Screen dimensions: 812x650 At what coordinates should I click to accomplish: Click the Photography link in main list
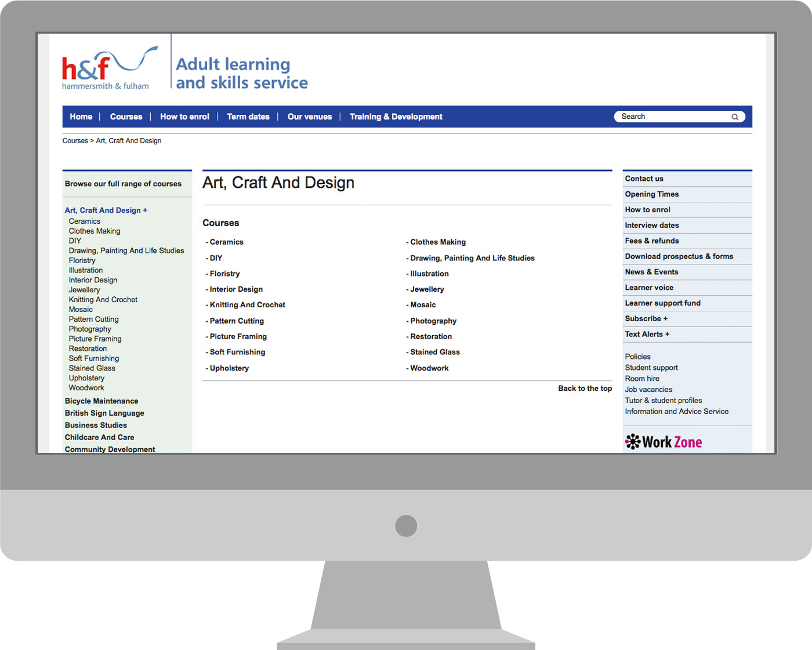[433, 321]
